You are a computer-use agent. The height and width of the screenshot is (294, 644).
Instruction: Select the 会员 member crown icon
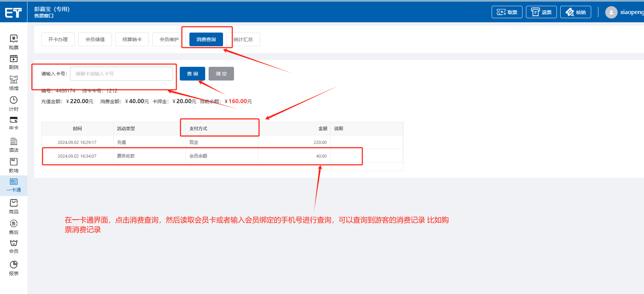tap(14, 244)
